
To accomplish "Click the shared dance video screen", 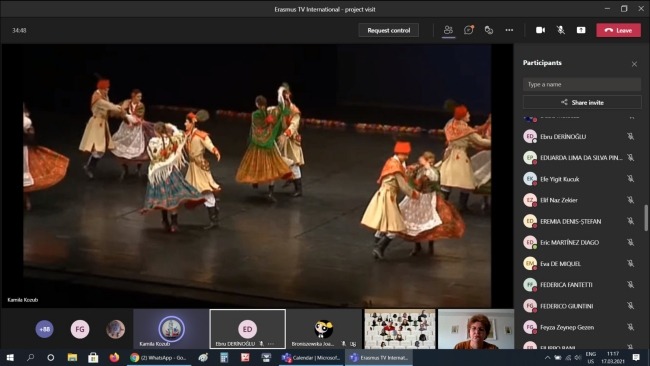I will 257,176.
